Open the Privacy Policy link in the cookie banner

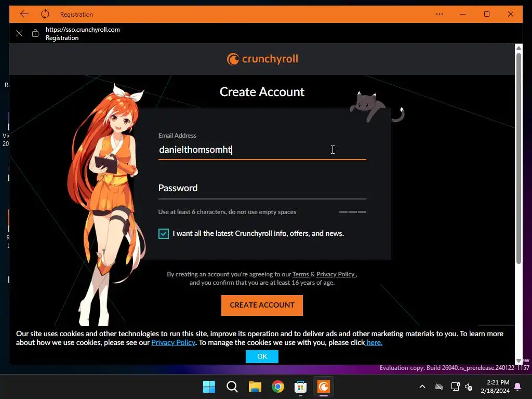(173, 342)
